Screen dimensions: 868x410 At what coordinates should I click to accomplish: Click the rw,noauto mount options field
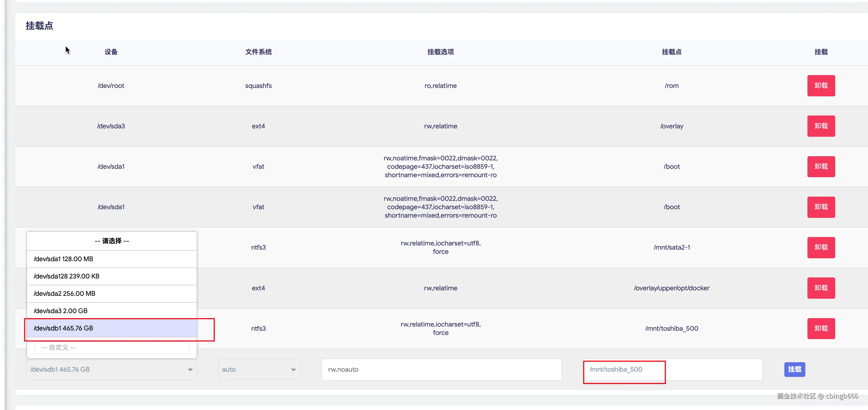click(x=441, y=370)
